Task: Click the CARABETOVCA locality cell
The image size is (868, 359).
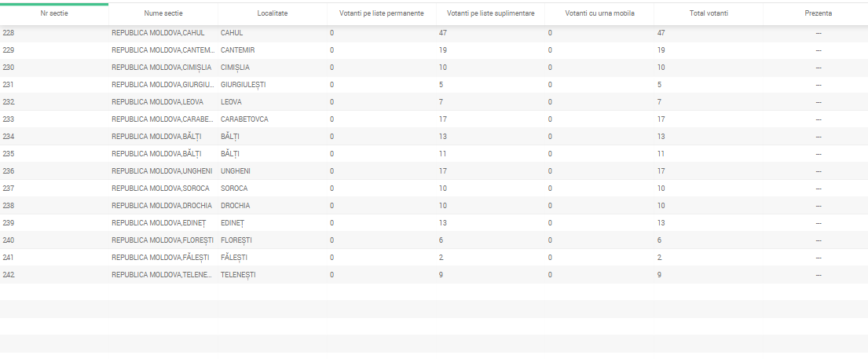Action: [x=244, y=119]
